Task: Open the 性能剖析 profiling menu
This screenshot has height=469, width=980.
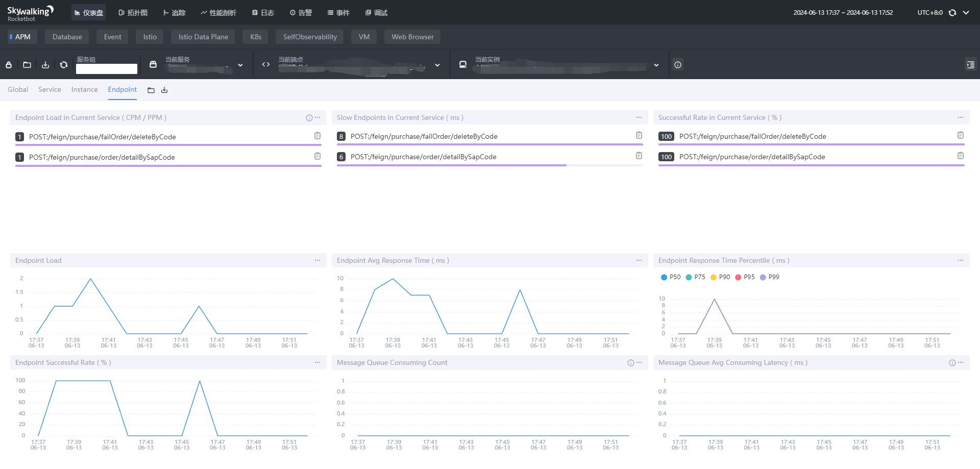Action: 218,13
